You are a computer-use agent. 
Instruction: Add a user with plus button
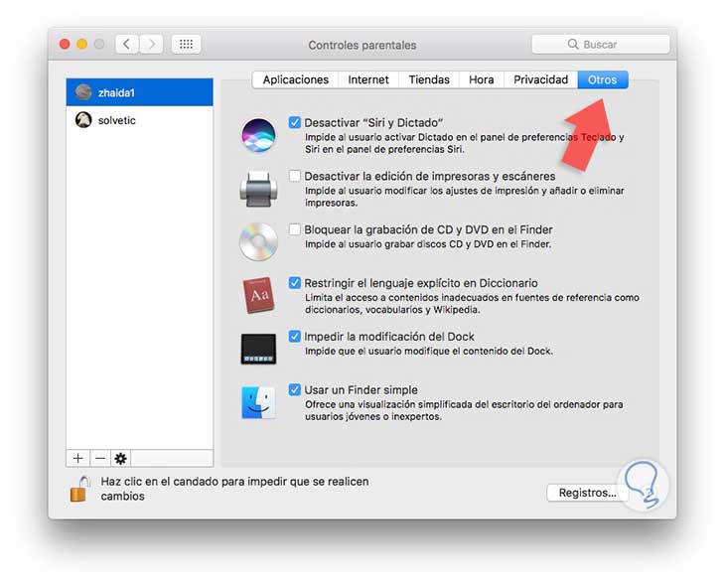pyautogui.click(x=78, y=458)
